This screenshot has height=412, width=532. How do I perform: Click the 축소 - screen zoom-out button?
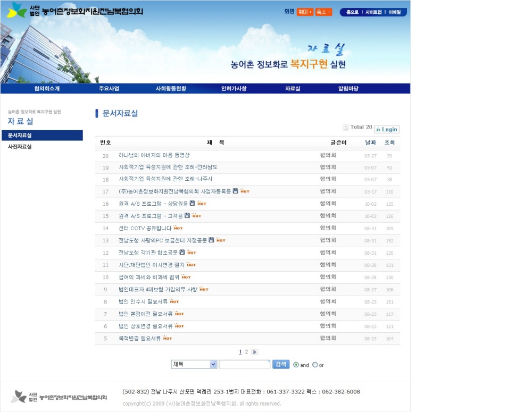[323, 12]
